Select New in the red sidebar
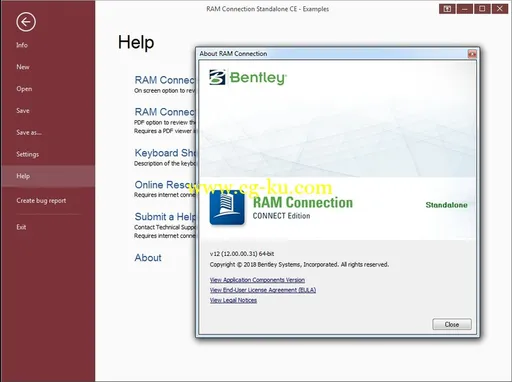The width and height of the screenshot is (512, 382). [23, 67]
